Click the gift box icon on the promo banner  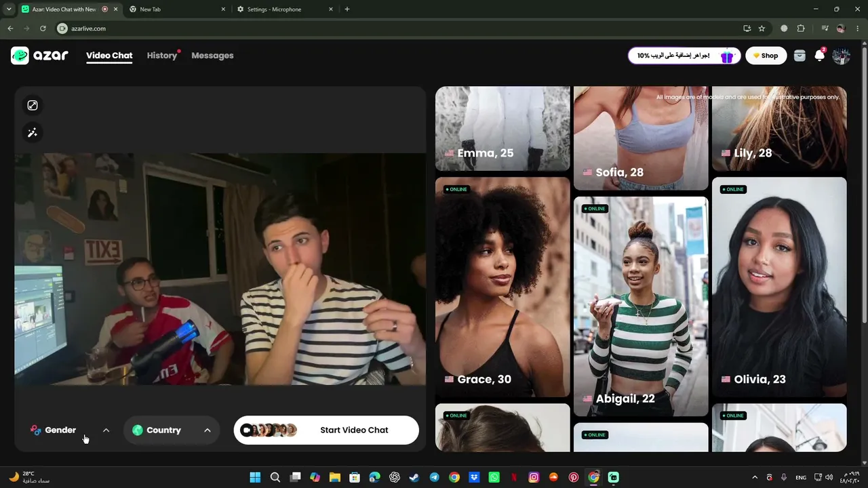(727, 56)
